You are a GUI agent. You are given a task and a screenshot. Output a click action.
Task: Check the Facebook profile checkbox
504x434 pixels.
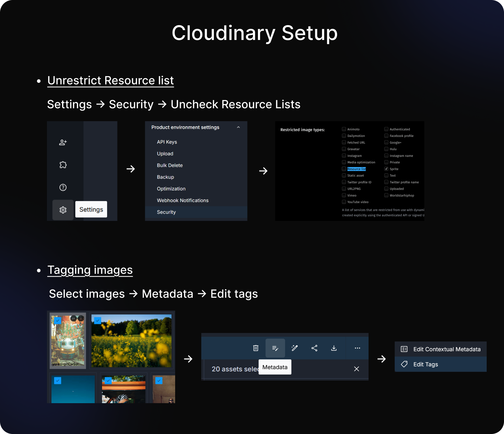tap(386, 136)
